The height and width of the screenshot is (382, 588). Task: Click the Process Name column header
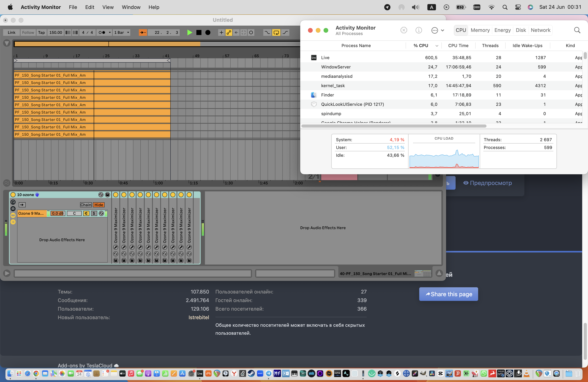click(356, 46)
